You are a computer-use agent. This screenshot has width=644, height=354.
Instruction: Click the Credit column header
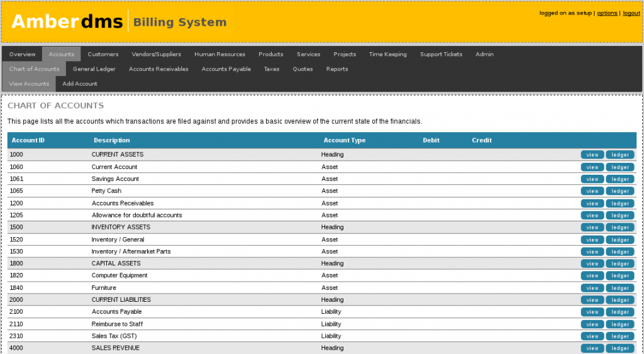pyautogui.click(x=482, y=140)
